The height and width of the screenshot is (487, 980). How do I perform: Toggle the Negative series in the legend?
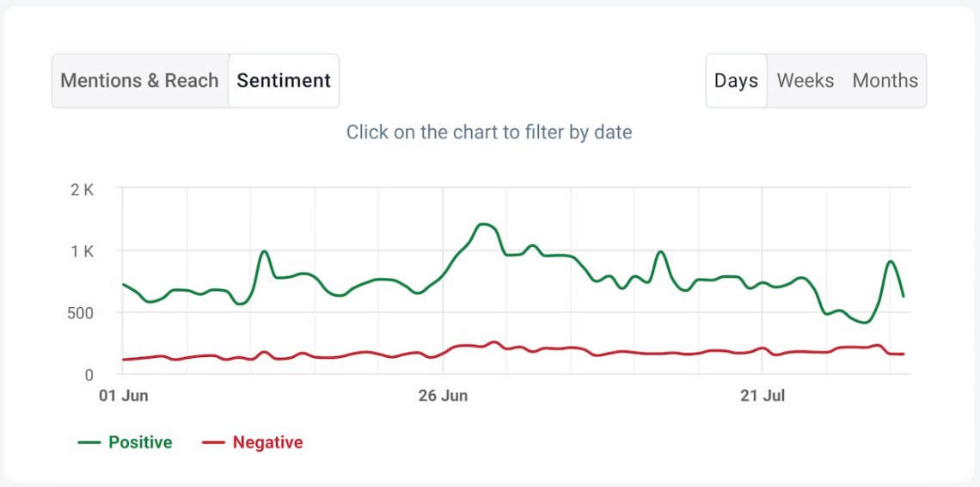point(267,442)
